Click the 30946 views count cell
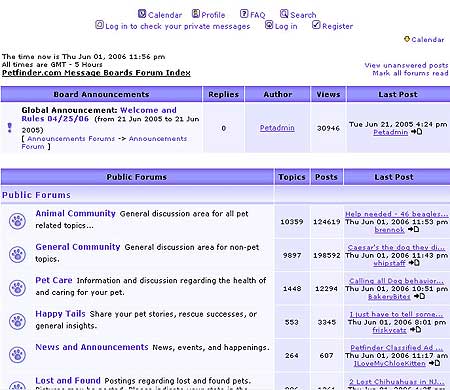Viewport: 450px width, 390px height. [x=328, y=128]
